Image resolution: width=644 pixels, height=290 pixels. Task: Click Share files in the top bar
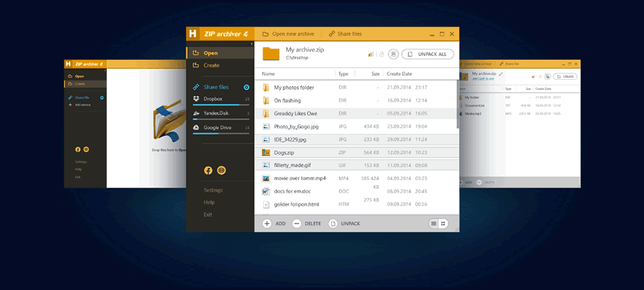coord(345,34)
